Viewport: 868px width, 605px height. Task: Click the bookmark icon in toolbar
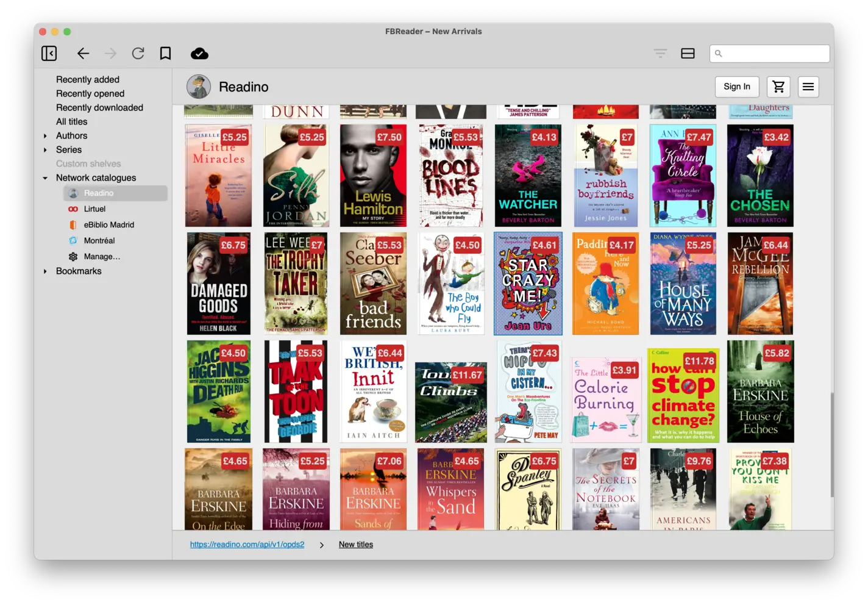pos(165,54)
